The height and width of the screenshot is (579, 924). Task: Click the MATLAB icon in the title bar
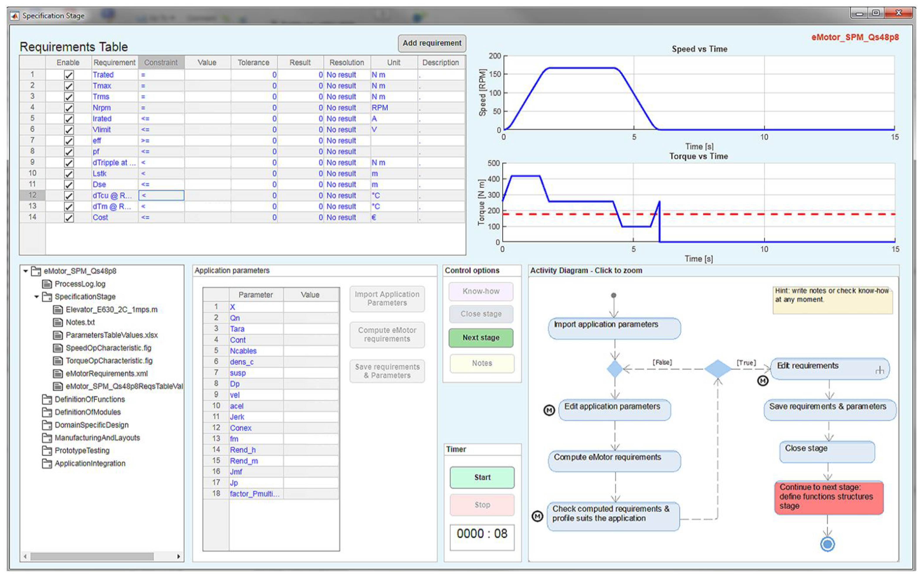pyautogui.click(x=15, y=16)
